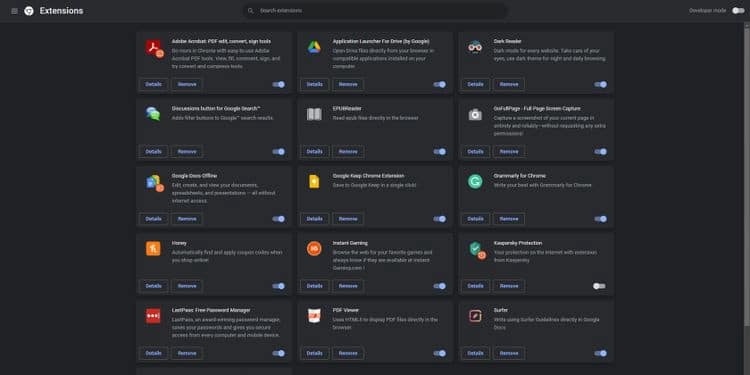Open Details for Adobe Acrobat
Screen dimensions: 750x375
point(154,84)
